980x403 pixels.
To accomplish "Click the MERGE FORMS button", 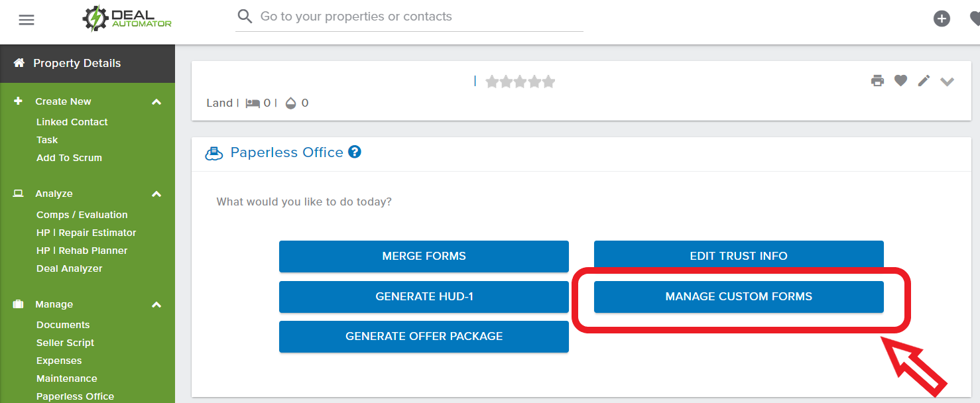I will click(x=424, y=256).
